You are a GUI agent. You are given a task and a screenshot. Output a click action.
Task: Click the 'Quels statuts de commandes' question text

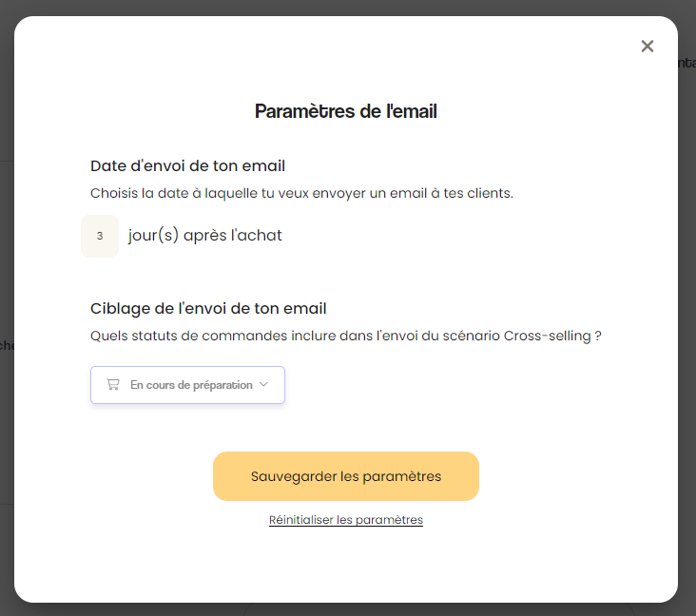pos(346,336)
